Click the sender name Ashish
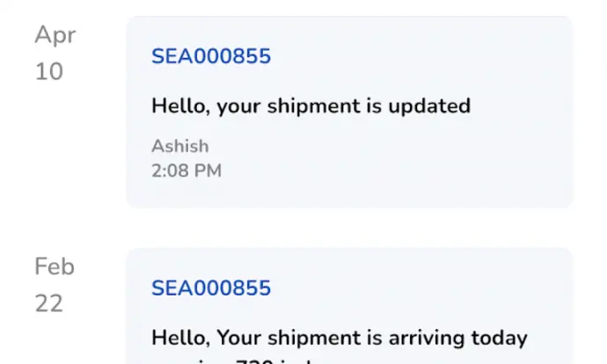 [x=180, y=146]
